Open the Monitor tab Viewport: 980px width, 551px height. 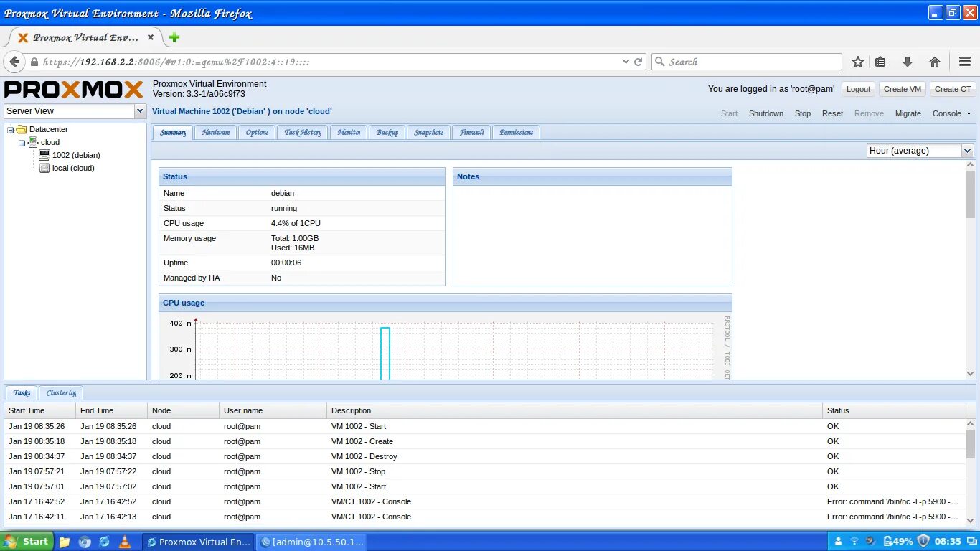(349, 132)
